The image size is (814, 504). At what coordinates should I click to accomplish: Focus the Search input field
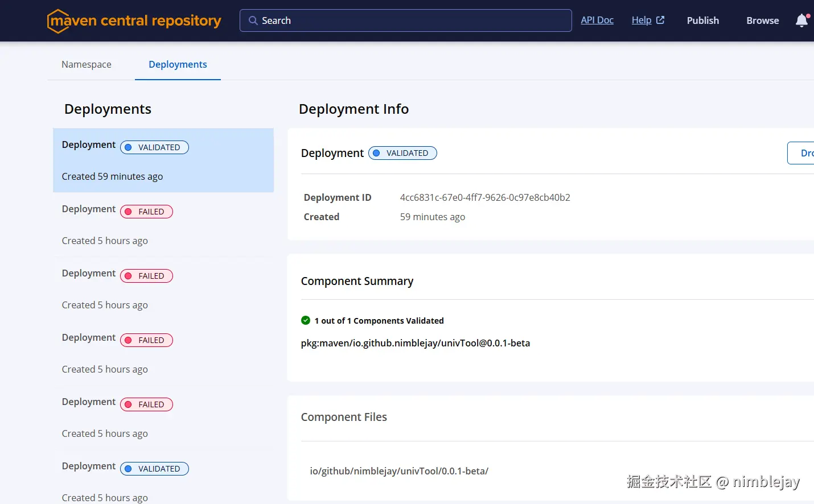406,20
